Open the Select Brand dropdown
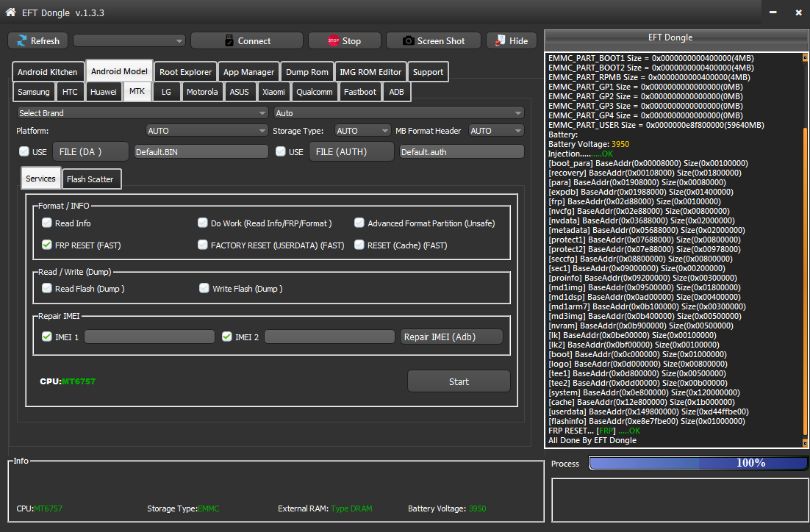 (x=143, y=113)
